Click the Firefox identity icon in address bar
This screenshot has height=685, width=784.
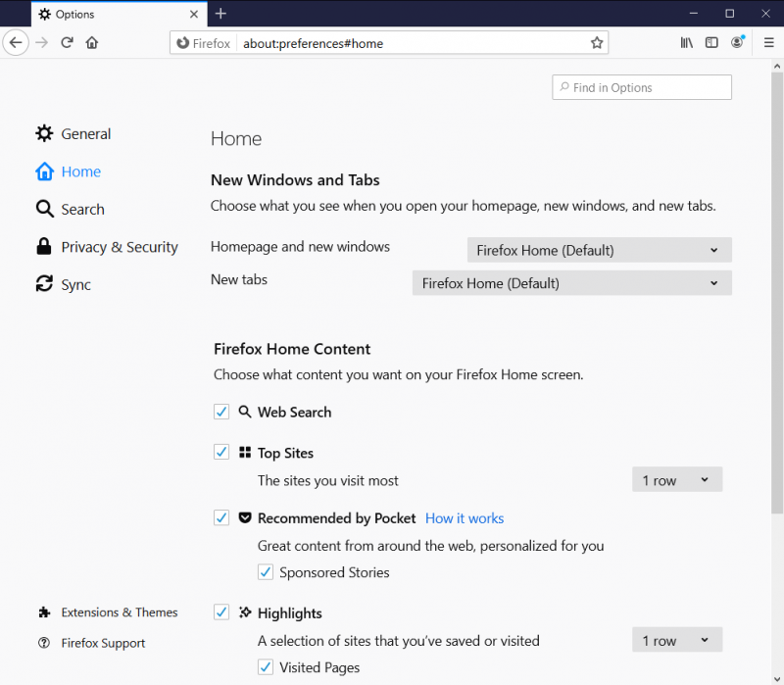[183, 43]
